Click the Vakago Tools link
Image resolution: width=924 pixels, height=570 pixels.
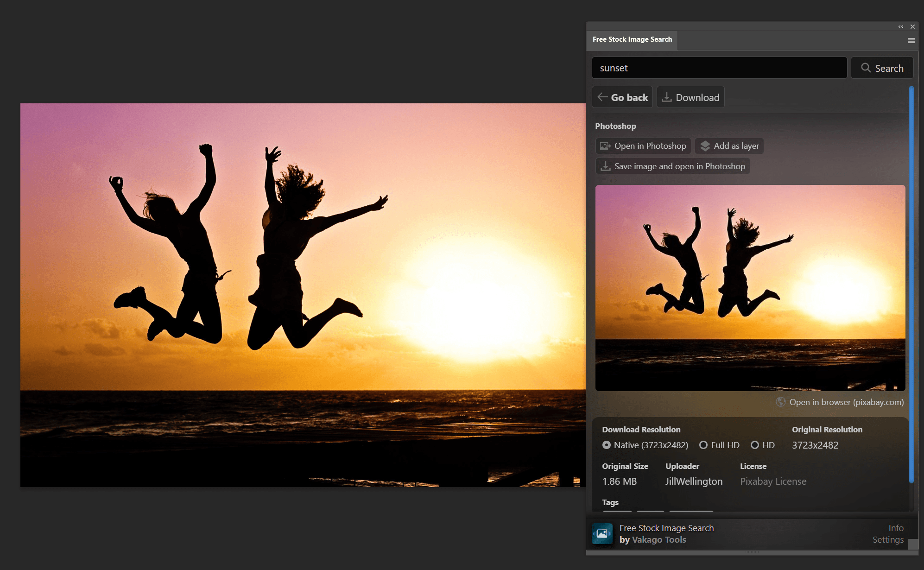tap(658, 539)
